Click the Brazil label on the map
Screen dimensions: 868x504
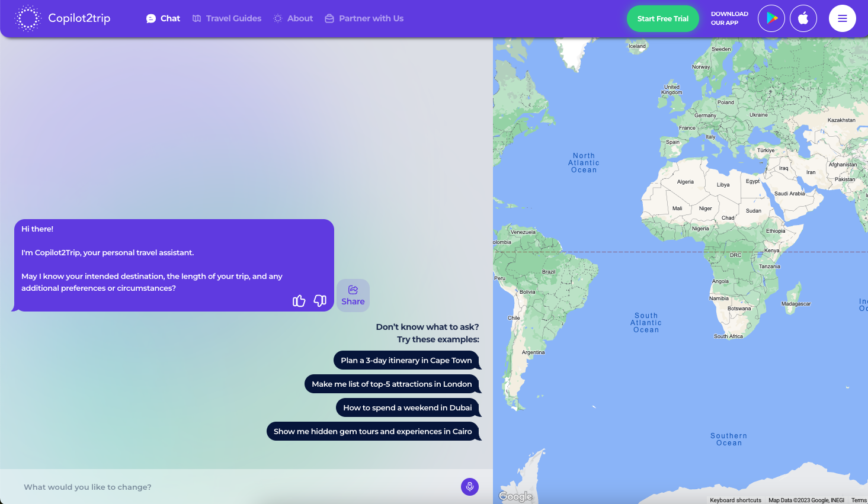(x=549, y=272)
